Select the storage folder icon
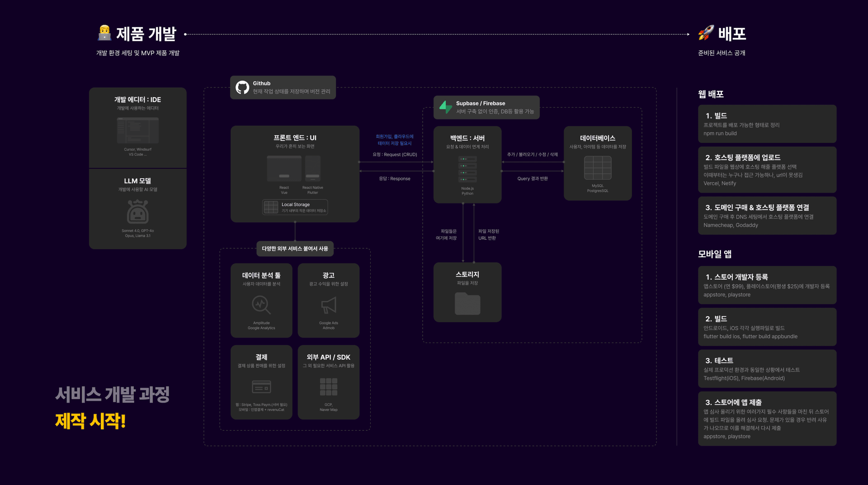The height and width of the screenshot is (485, 868). click(467, 304)
